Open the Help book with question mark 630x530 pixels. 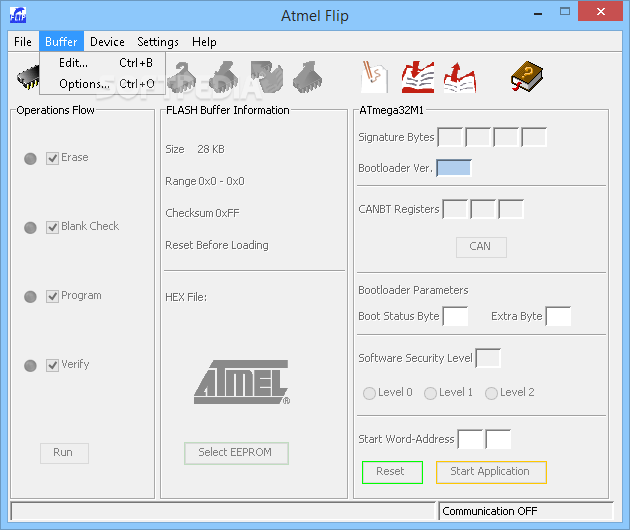coord(527,76)
